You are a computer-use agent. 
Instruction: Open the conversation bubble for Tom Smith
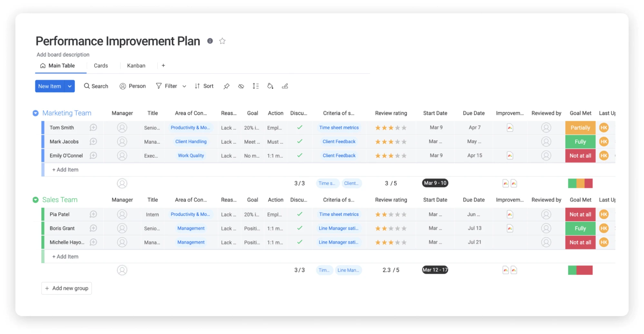93,128
